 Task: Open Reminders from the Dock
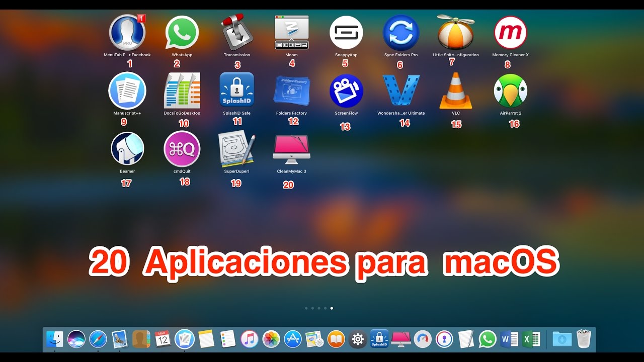(x=228, y=339)
